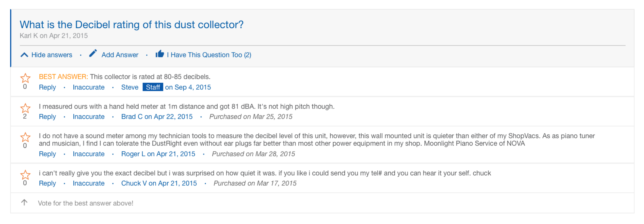Click the pencil icon to add answer

[x=93, y=53]
